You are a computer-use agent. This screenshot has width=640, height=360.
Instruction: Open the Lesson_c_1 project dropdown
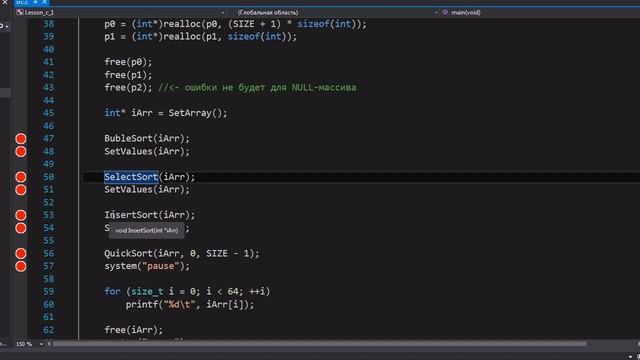click(120, 12)
